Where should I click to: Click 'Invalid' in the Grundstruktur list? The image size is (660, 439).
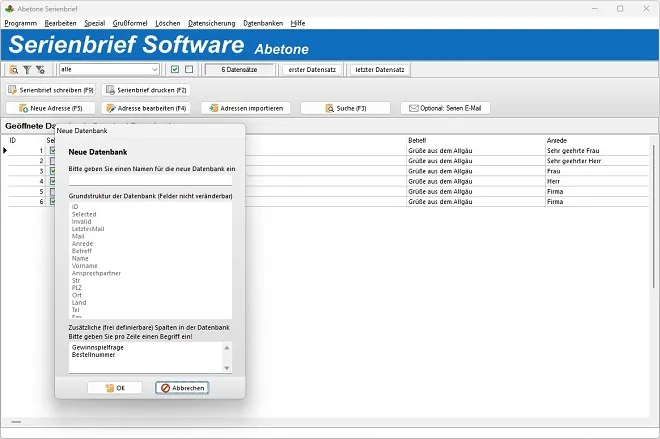(x=81, y=221)
